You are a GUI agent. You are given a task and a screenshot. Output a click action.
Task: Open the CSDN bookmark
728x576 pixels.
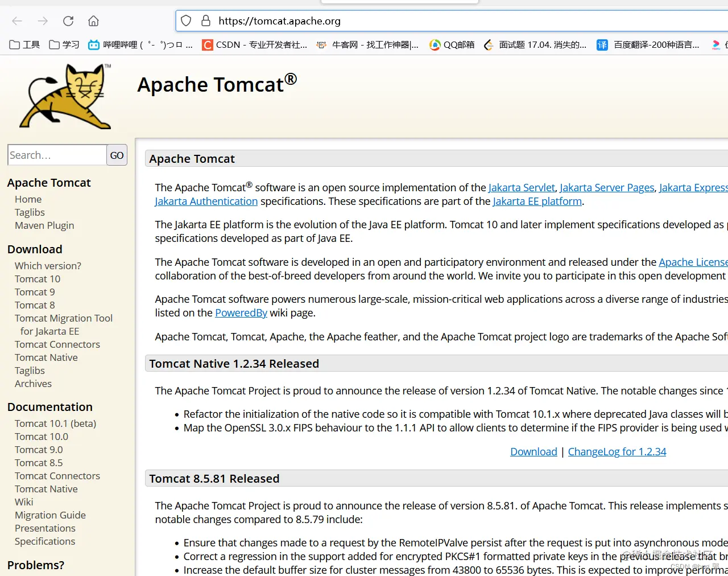pos(255,44)
